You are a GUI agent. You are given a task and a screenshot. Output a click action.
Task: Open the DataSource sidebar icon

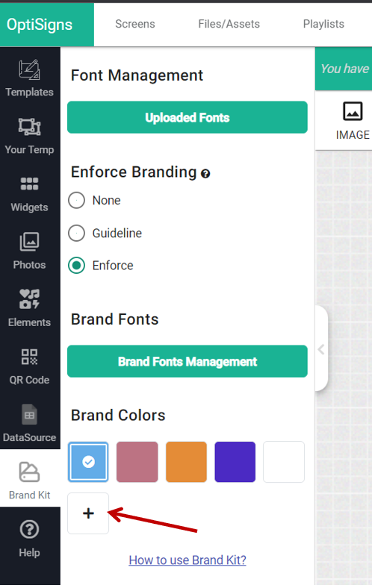point(29,414)
